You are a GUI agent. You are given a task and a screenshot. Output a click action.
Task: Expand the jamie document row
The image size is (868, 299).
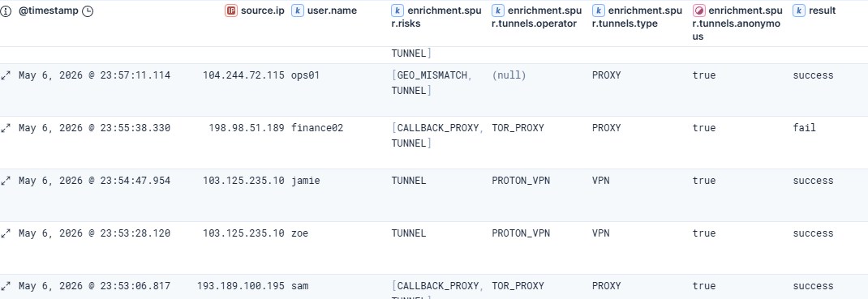(x=6, y=181)
